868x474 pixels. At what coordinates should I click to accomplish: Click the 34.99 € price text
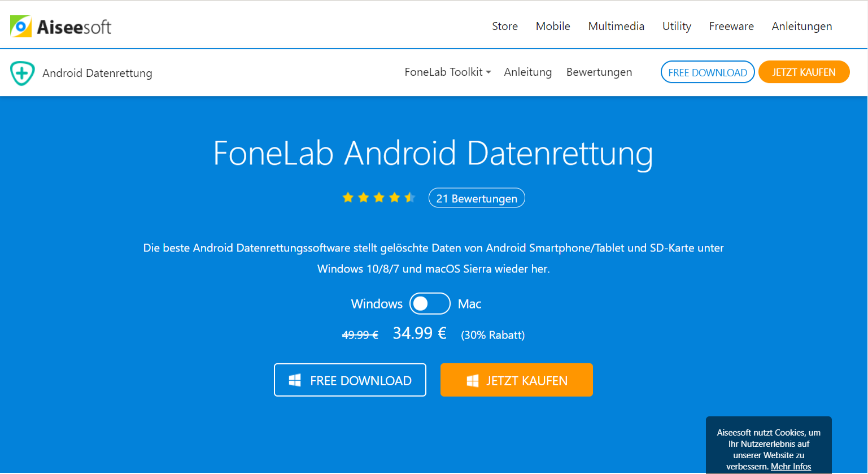pyautogui.click(x=420, y=333)
